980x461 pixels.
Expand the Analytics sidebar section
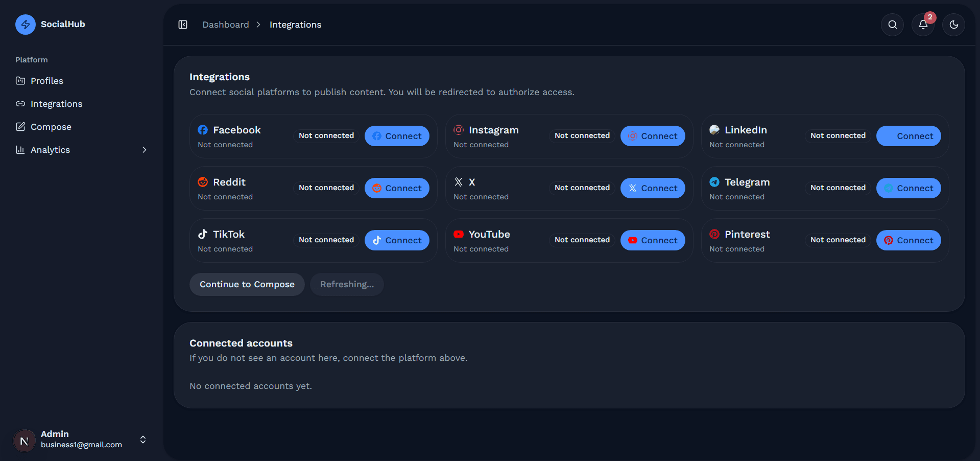[145, 150]
